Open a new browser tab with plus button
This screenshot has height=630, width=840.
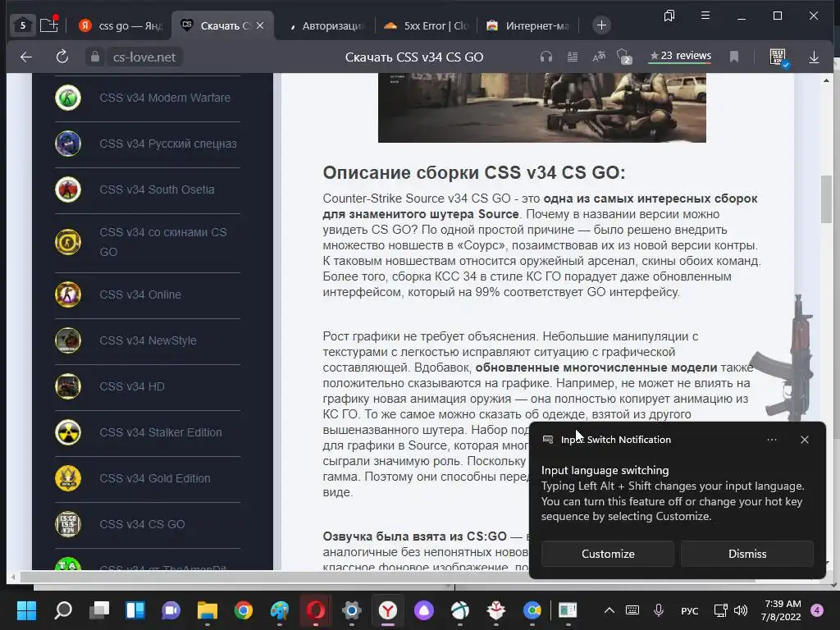601,25
